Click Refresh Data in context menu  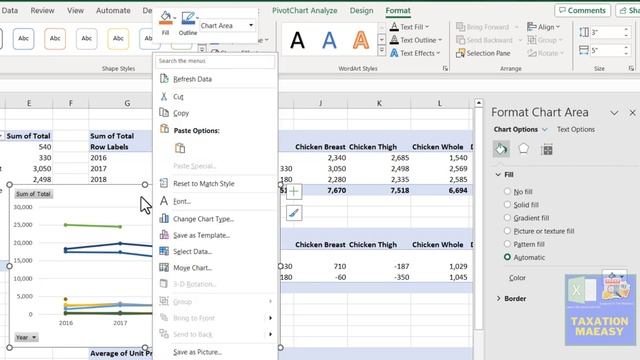click(192, 79)
